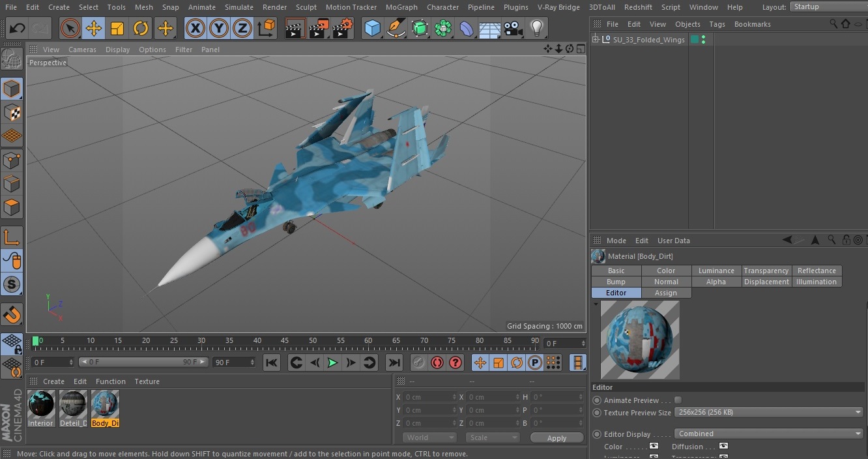Jump to end of animation
The image size is (868, 459).
click(394, 363)
